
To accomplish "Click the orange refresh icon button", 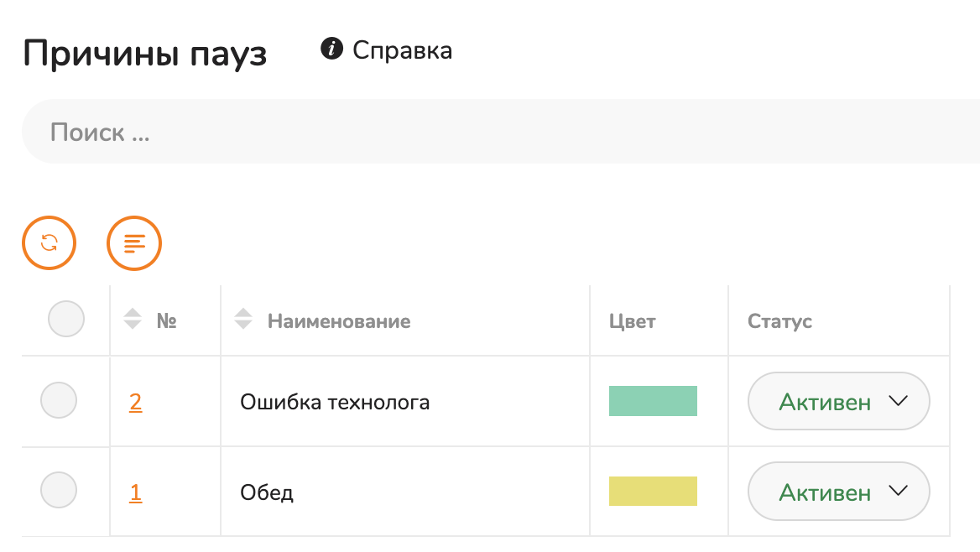I will [49, 242].
